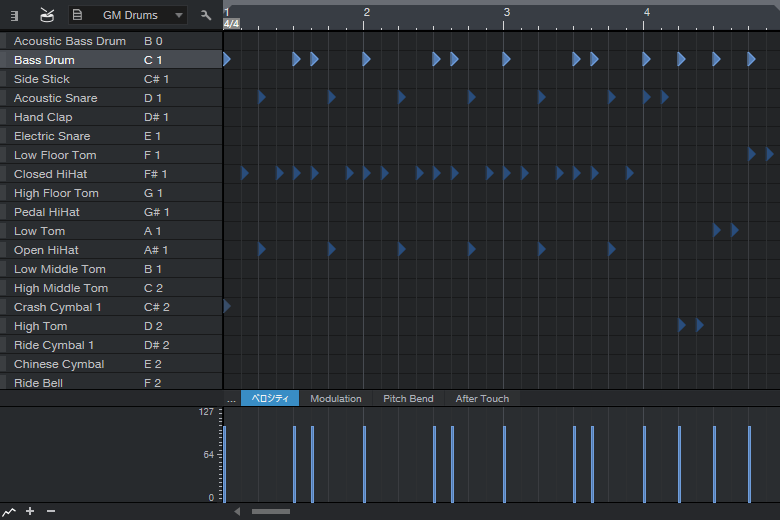Switch to the Modulation tab
Image resolution: width=780 pixels, height=520 pixels.
(335, 399)
